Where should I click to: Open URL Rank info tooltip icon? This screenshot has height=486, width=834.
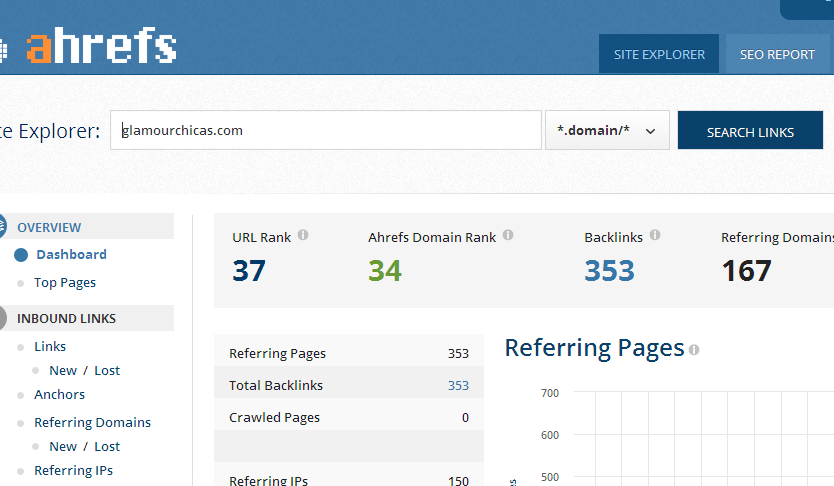(x=303, y=235)
